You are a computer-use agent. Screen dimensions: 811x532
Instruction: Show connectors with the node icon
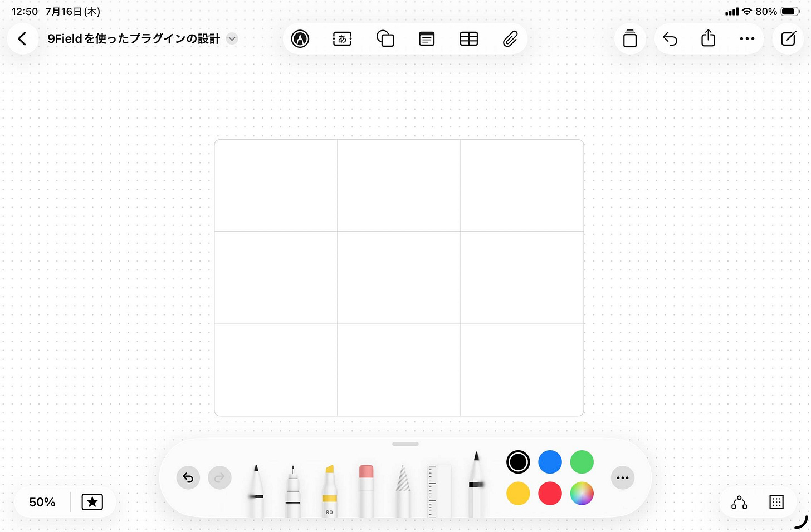tap(739, 502)
